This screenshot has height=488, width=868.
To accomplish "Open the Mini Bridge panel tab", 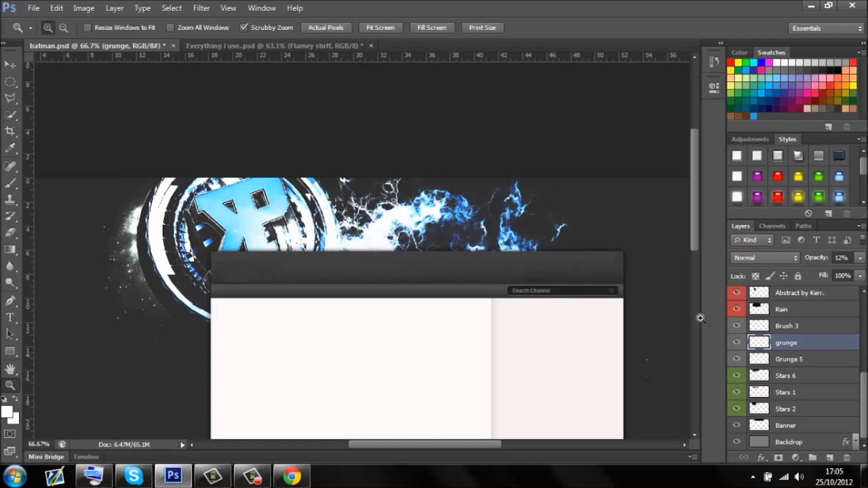I will [45, 457].
